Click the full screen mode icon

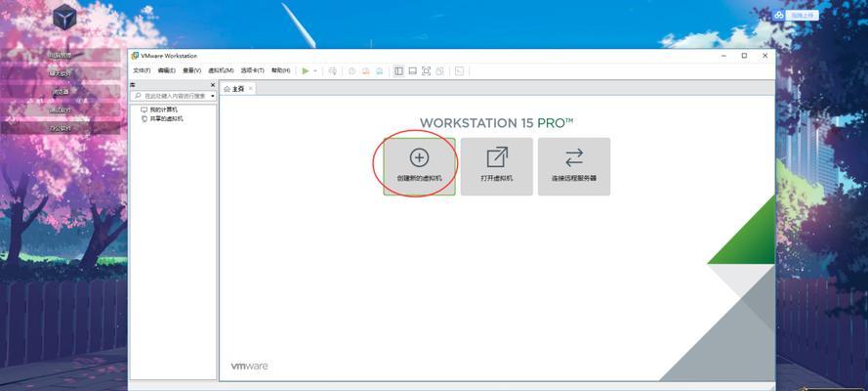(427, 71)
